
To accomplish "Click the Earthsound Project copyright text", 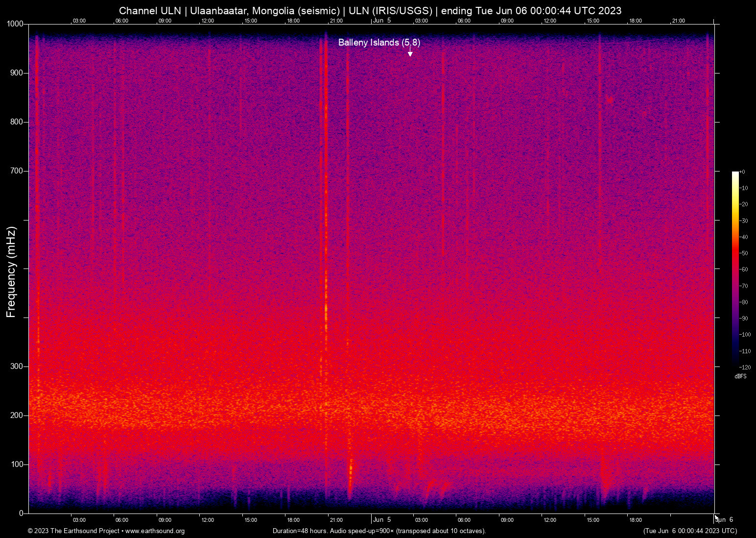I will pos(73,531).
